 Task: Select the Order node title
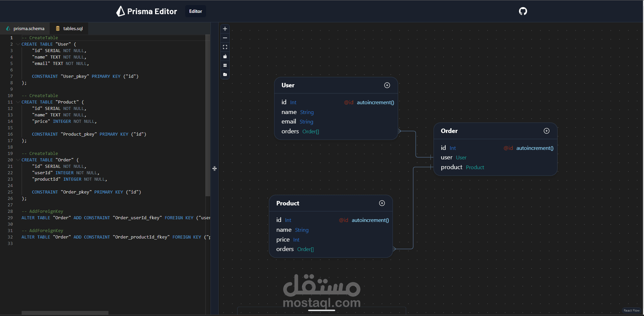[449, 131]
